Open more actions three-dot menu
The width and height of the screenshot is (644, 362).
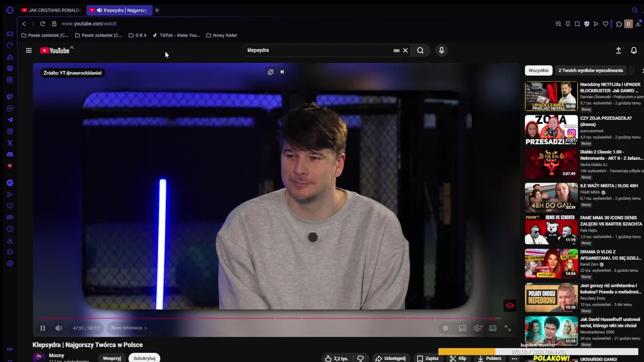[x=514, y=358]
